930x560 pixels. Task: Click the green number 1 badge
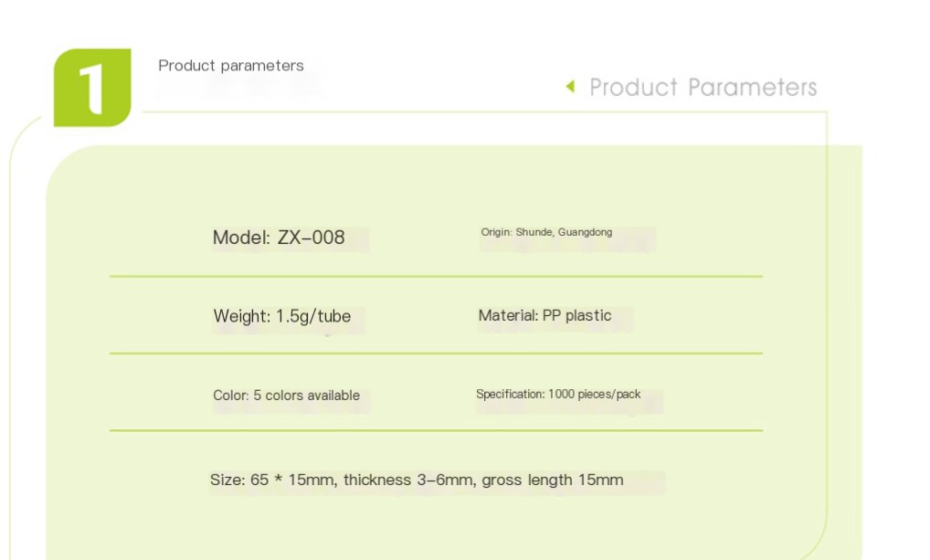point(92,88)
